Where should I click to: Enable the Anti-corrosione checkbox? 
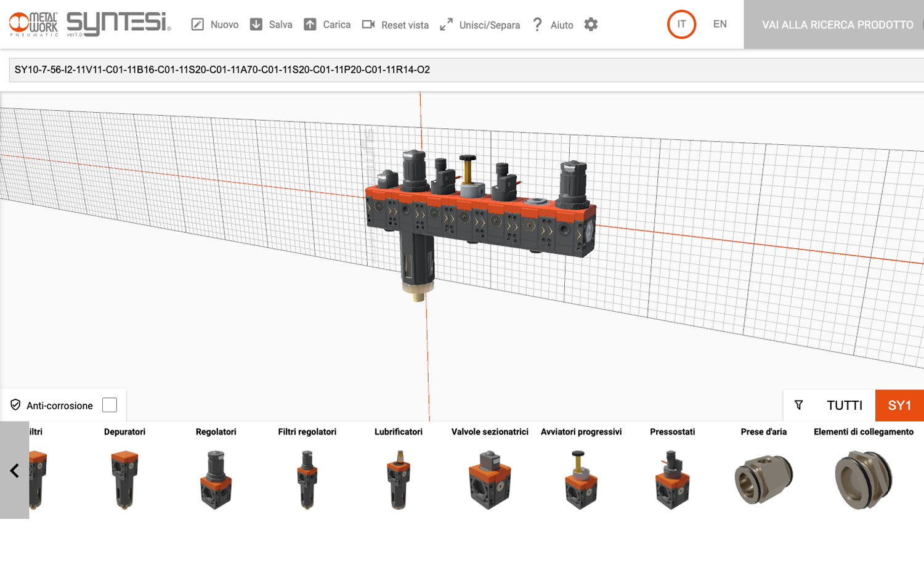[x=110, y=405]
